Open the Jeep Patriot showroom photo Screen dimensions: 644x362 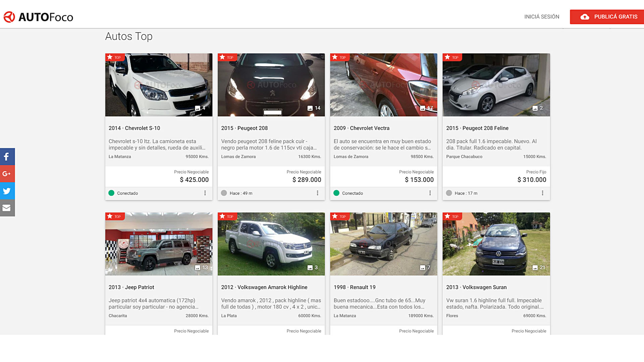click(x=159, y=244)
